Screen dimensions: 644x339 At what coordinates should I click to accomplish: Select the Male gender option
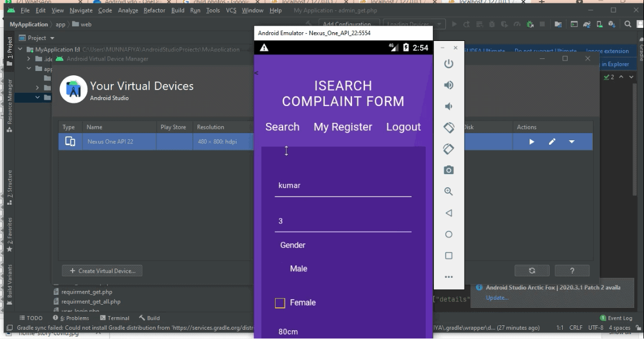[299, 268]
